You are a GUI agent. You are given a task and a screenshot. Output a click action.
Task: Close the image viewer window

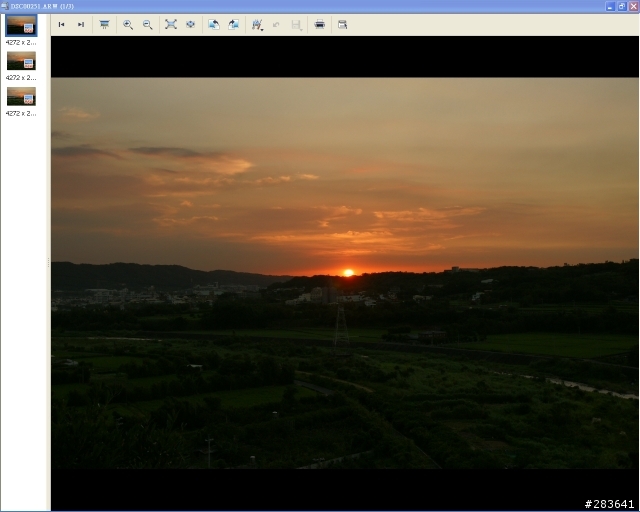[x=634, y=6]
